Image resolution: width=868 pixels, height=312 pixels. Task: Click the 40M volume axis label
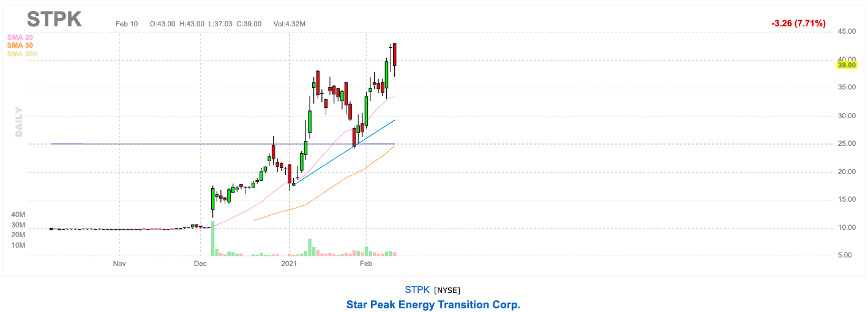(18, 215)
